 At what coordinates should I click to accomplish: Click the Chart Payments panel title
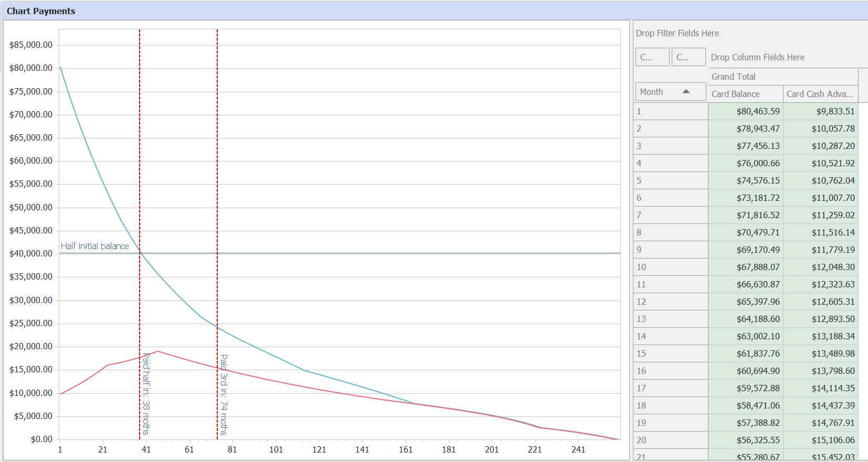tap(41, 11)
